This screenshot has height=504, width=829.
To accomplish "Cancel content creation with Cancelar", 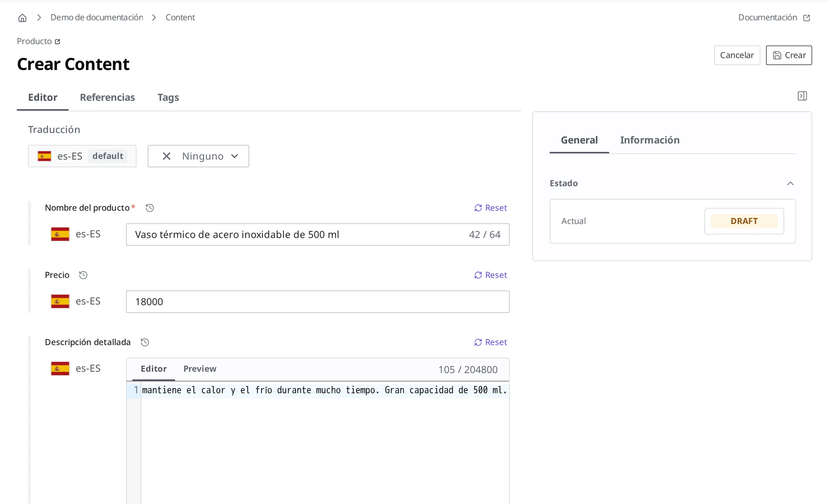I will click(x=737, y=55).
